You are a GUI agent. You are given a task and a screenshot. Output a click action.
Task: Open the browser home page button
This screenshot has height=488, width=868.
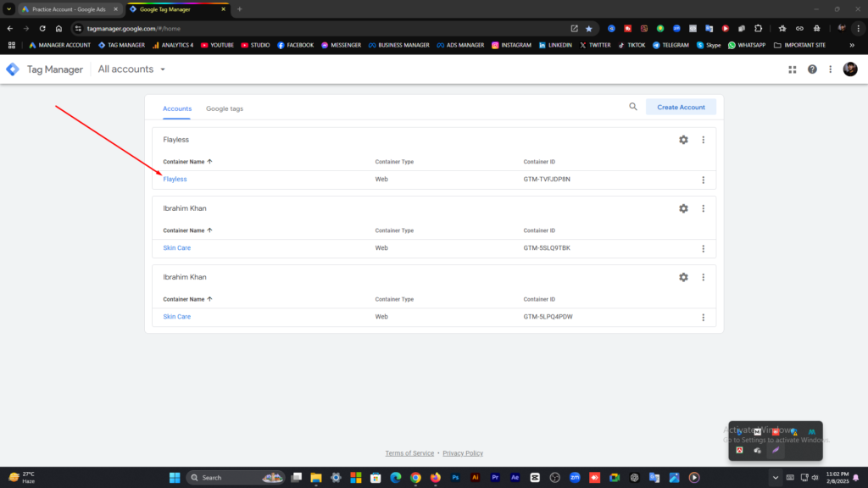58,28
